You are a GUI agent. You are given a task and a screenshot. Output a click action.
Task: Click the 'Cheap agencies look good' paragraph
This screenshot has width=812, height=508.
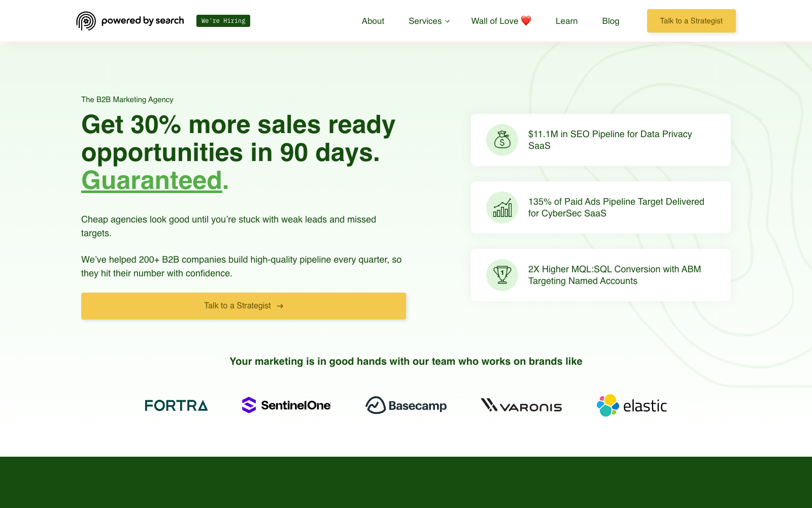click(229, 226)
